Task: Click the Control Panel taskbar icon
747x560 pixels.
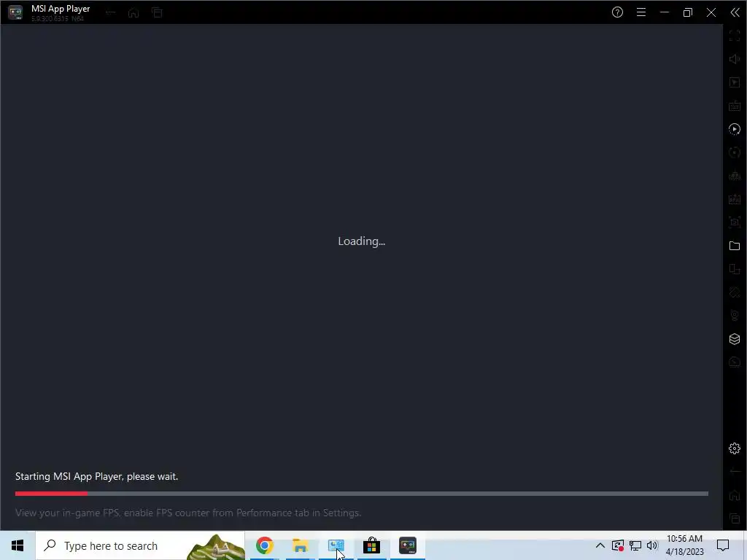Action: [x=336, y=545]
